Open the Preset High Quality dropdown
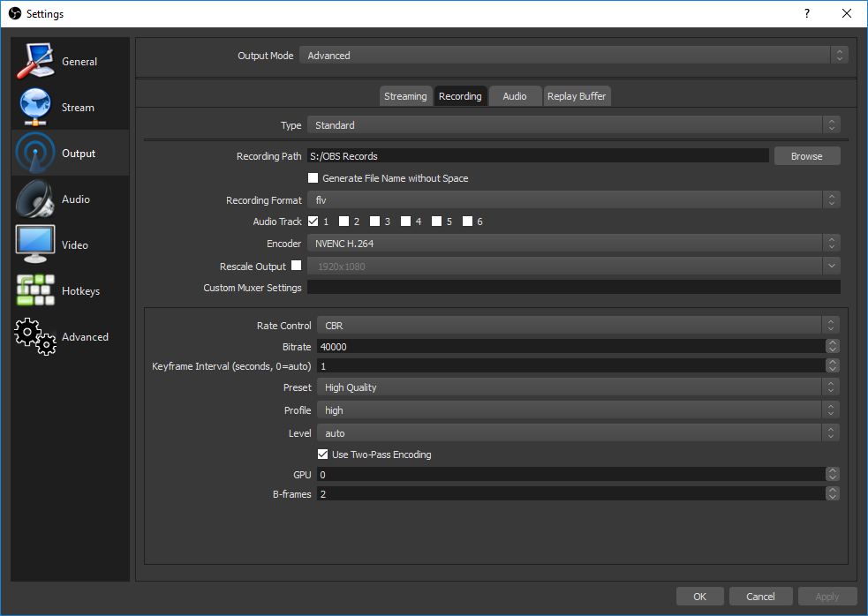The image size is (868, 616). coord(577,387)
